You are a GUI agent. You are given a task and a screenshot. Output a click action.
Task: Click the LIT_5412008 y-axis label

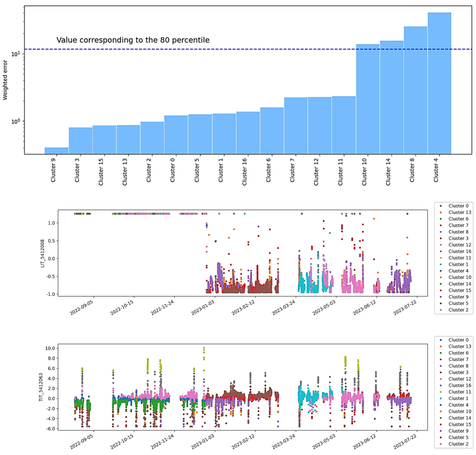click(42, 253)
